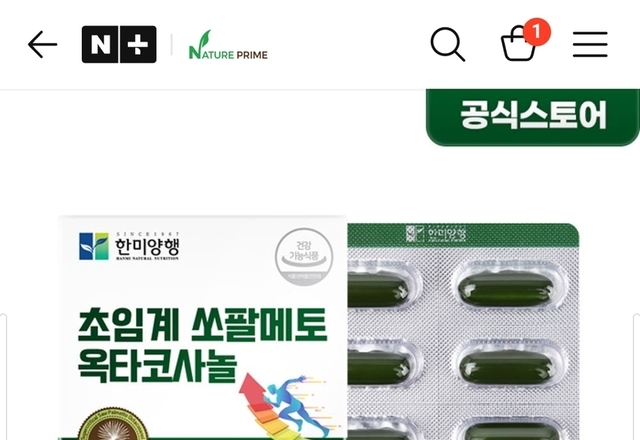
Task: Click the top right green capsule
Action: click(x=507, y=289)
